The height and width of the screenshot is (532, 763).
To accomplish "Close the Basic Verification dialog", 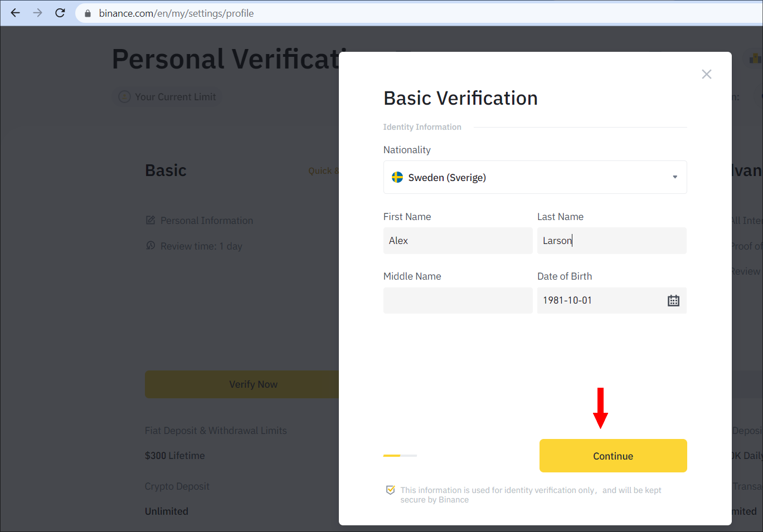I will [707, 74].
